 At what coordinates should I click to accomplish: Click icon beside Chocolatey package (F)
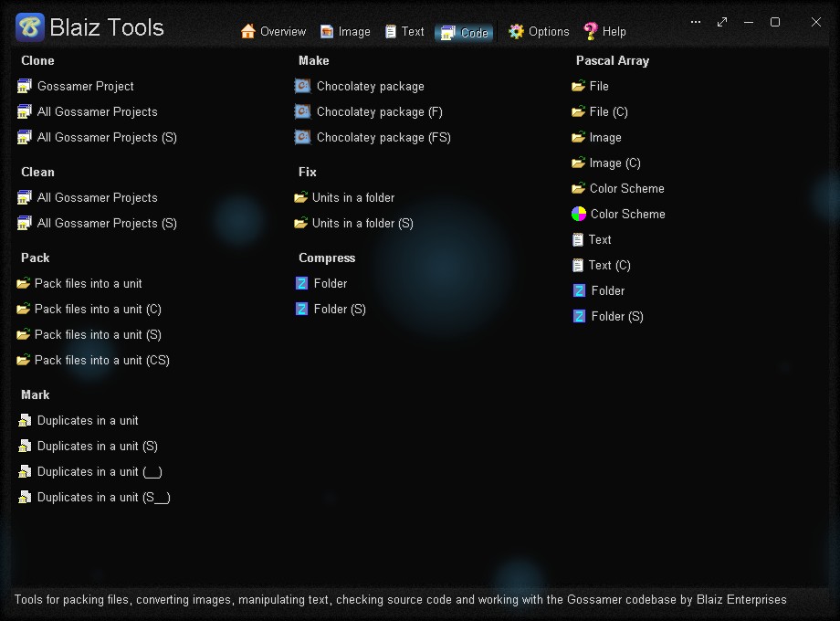tap(303, 111)
